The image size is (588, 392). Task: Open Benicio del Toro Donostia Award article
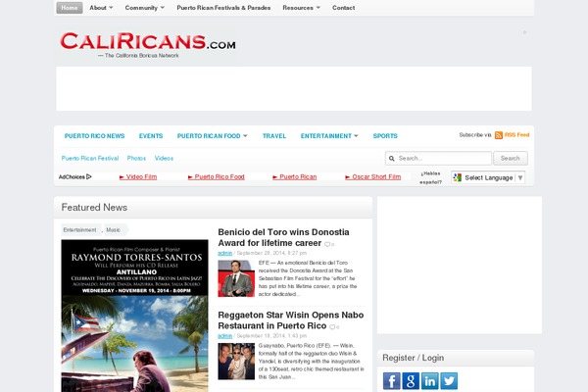pos(283,237)
